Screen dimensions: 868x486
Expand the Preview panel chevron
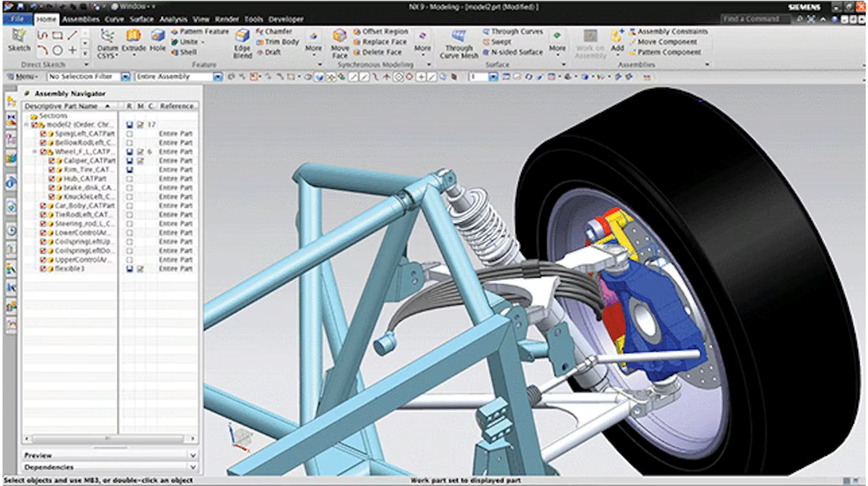[193, 455]
